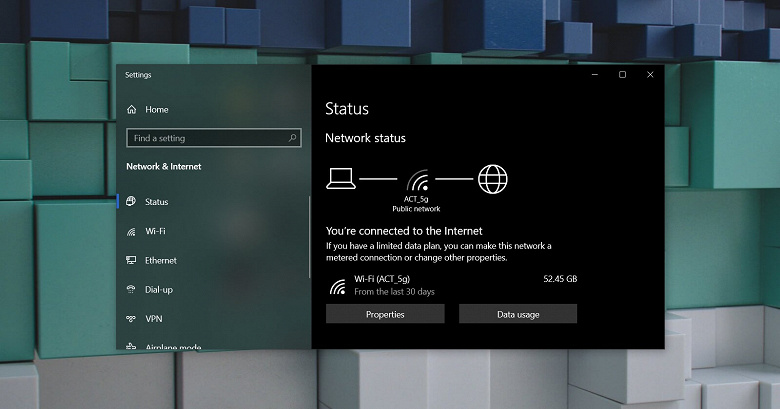Open the Dial-up settings page

pos(213,290)
